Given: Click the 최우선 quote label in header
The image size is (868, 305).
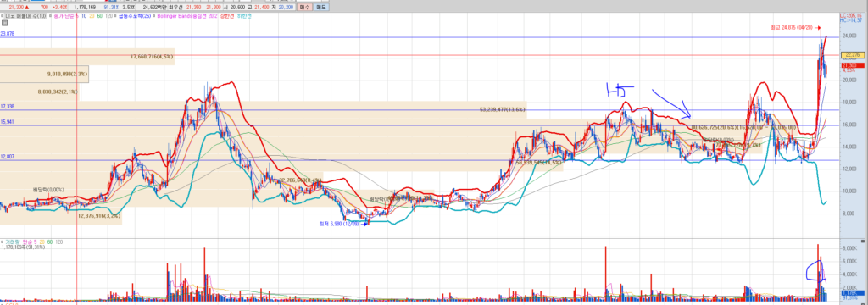Looking at the screenshot, I should pyautogui.click(x=176, y=7).
